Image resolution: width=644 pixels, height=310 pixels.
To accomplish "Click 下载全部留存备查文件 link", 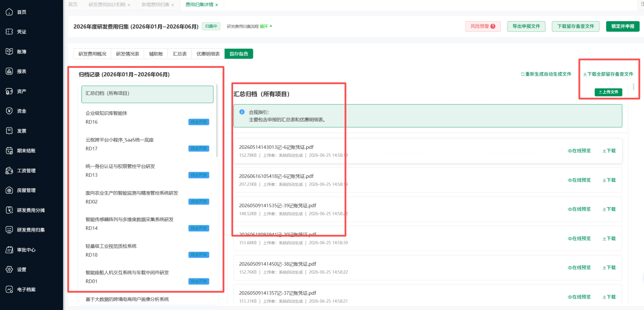I will tap(608, 74).
